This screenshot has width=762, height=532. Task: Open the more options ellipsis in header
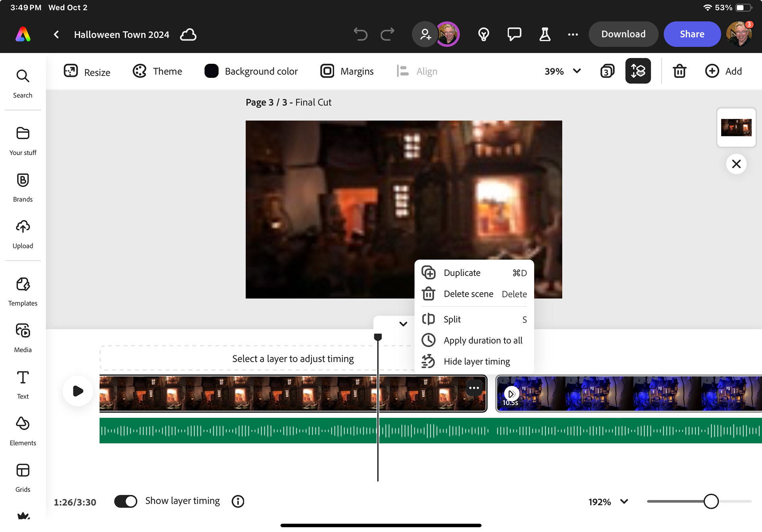573,35
